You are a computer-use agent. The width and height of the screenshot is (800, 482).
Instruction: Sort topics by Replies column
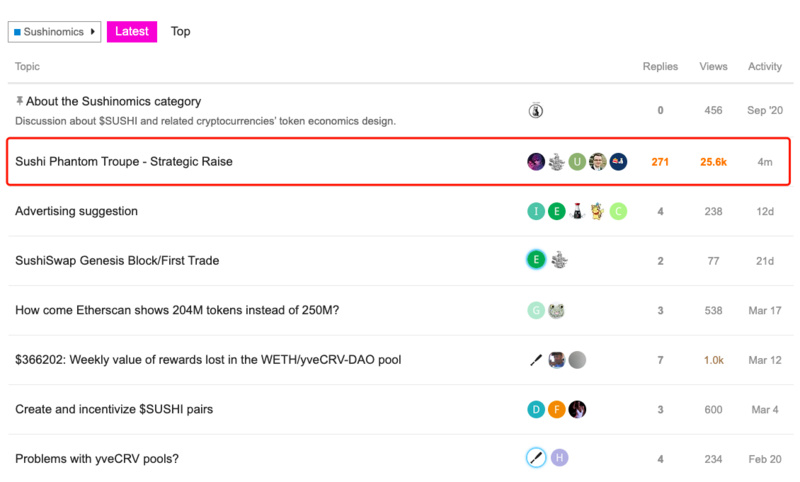[x=660, y=66]
